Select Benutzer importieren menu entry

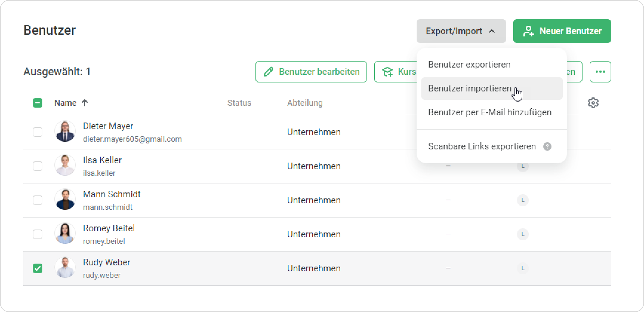click(470, 88)
